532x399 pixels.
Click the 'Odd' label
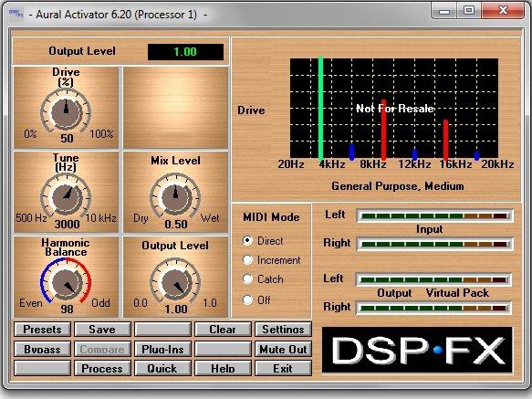coord(100,302)
